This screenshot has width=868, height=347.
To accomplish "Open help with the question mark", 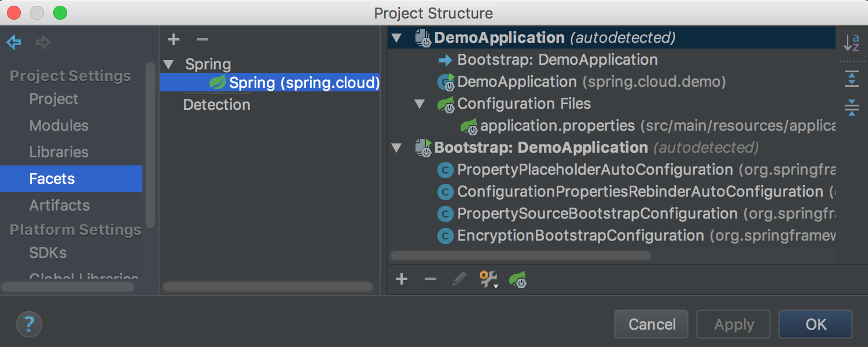I will click(29, 324).
